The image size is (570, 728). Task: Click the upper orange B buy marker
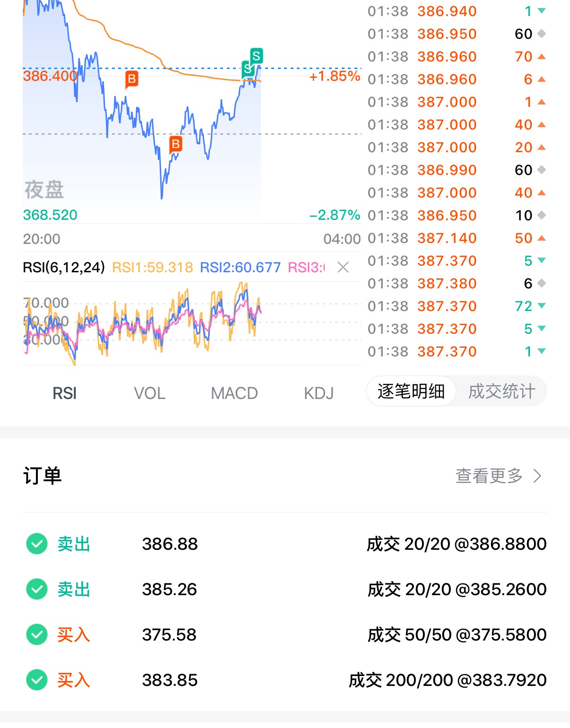pos(132,79)
